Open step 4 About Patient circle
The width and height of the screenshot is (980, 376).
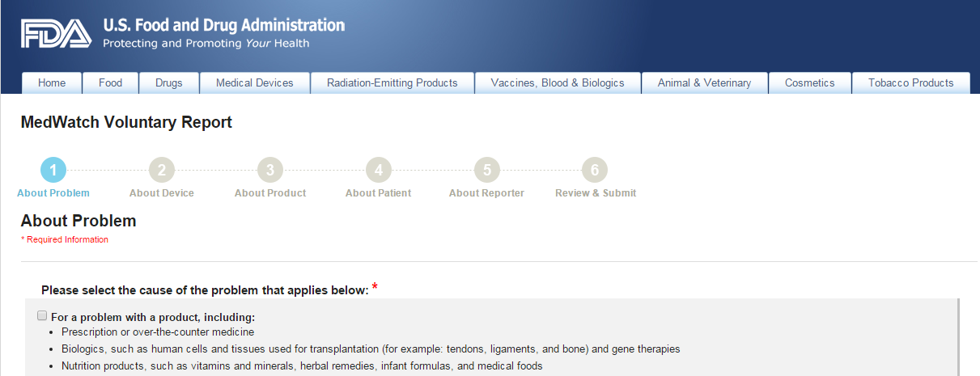(378, 170)
